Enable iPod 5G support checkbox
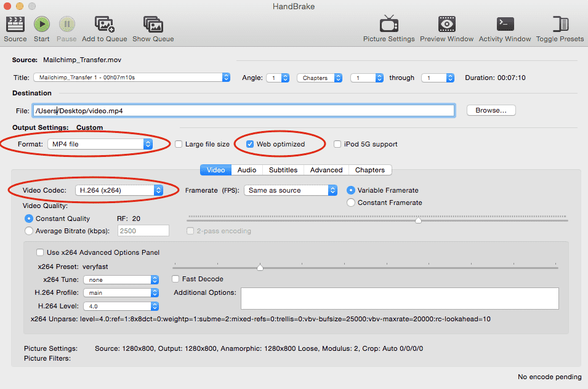Viewport: 588px width, 389px height. pos(337,144)
